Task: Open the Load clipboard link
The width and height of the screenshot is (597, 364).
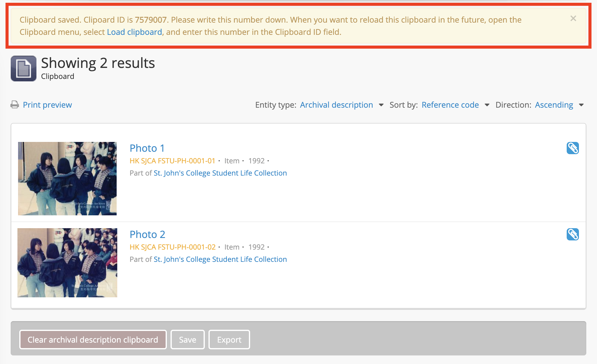Action: (x=134, y=32)
